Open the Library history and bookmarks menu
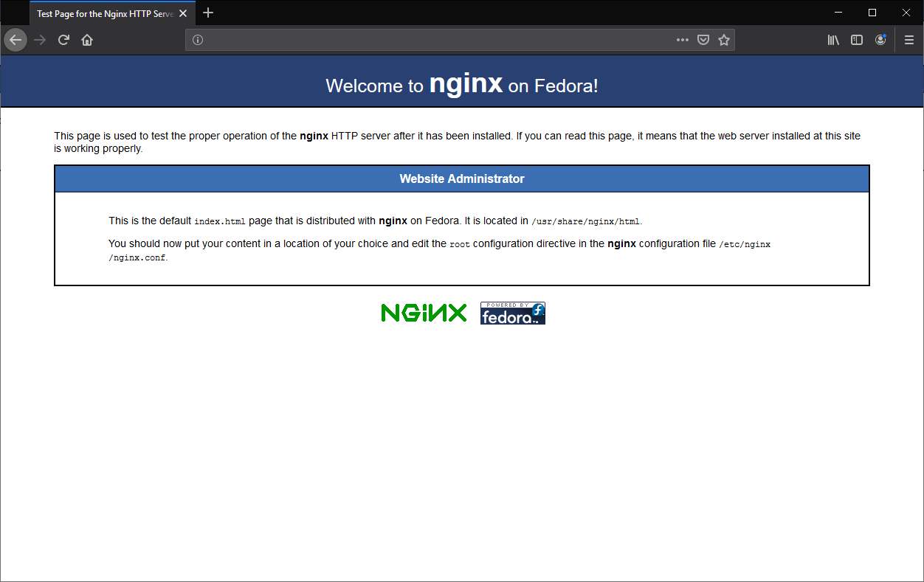The image size is (924, 582). coord(833,40)
